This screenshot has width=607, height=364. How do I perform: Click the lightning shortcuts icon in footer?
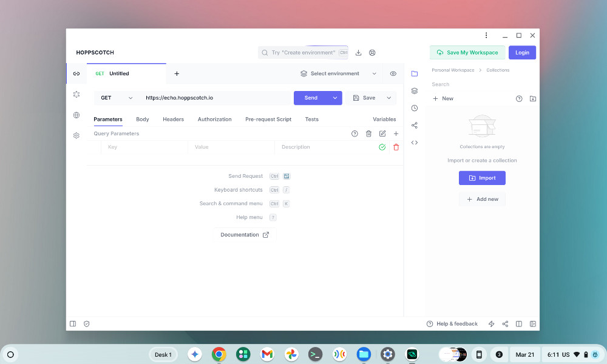tap(491, 324)
